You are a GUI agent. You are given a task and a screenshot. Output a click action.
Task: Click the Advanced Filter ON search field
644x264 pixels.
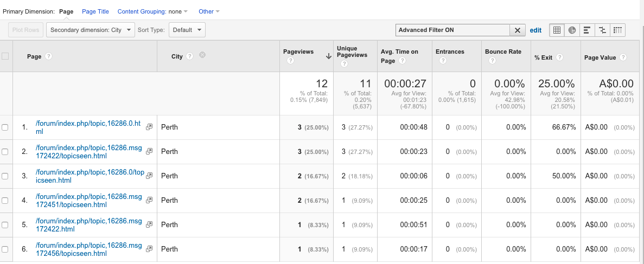coord(452,30)
